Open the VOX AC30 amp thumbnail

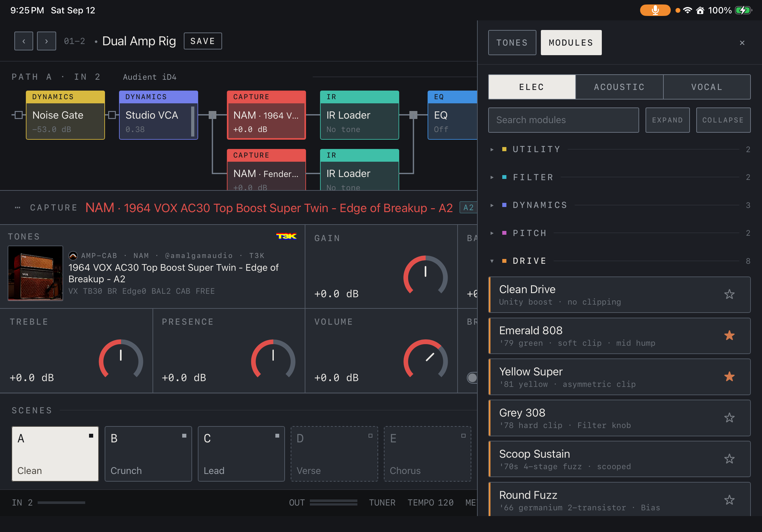click(35, 273)
